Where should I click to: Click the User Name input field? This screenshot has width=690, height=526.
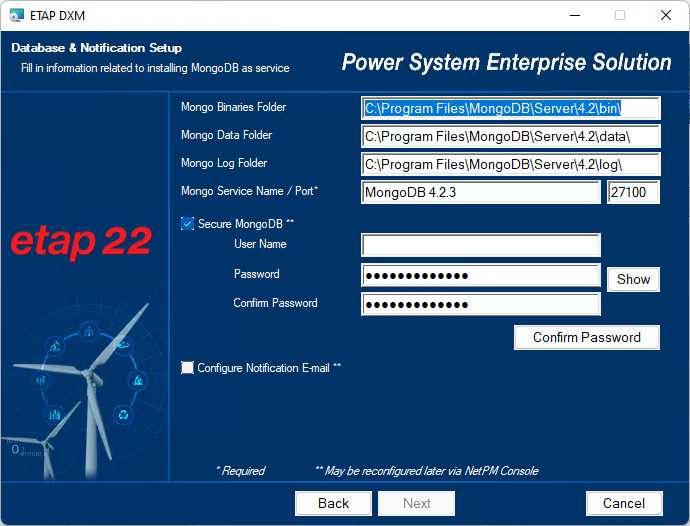point(481,245)
